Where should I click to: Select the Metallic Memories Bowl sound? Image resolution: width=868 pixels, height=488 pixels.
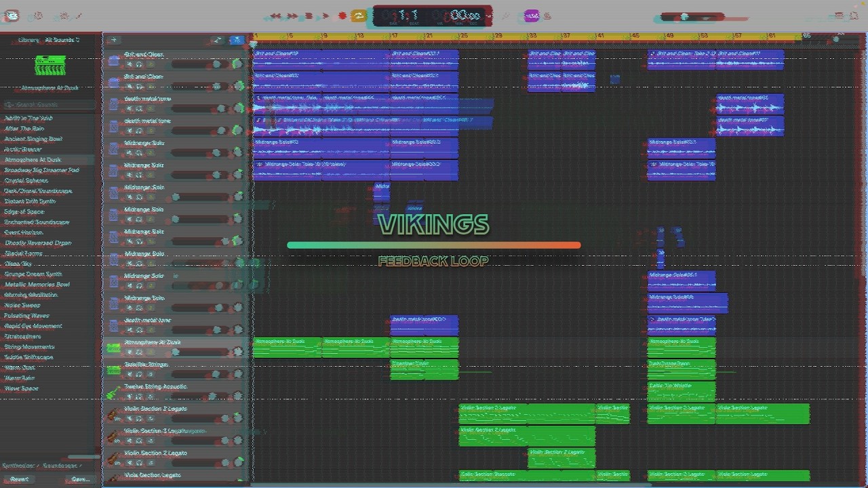[37, 285]
